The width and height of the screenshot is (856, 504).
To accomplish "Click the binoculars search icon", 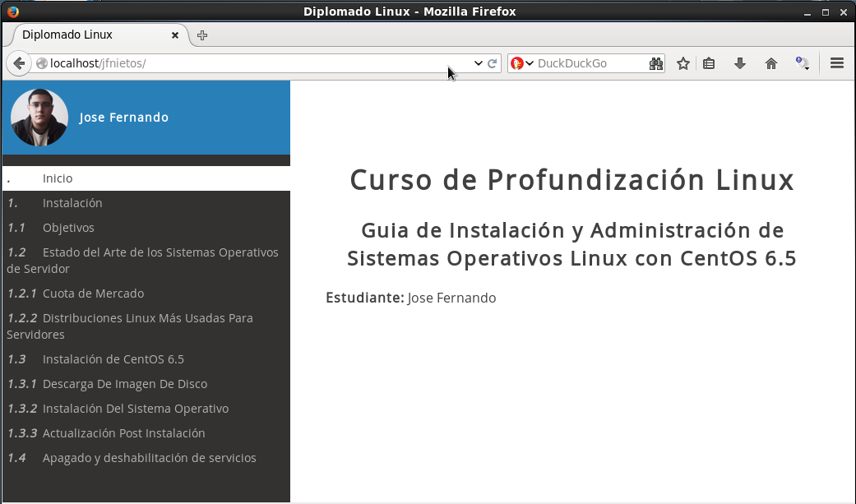I will [655, 63].
